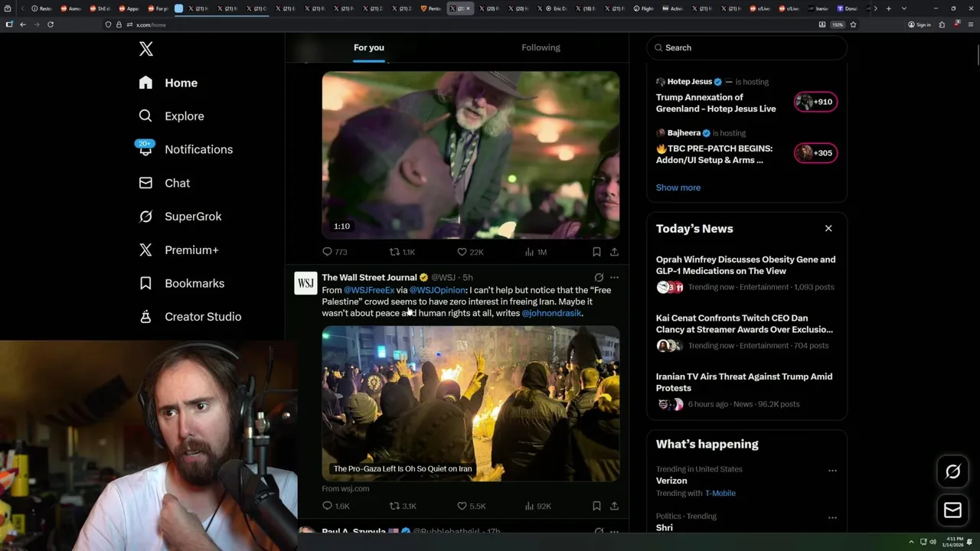Expand the list all tabs dropdown
Image resolution: width=980 pixels, height=551 pixels.
coord(904,8)
